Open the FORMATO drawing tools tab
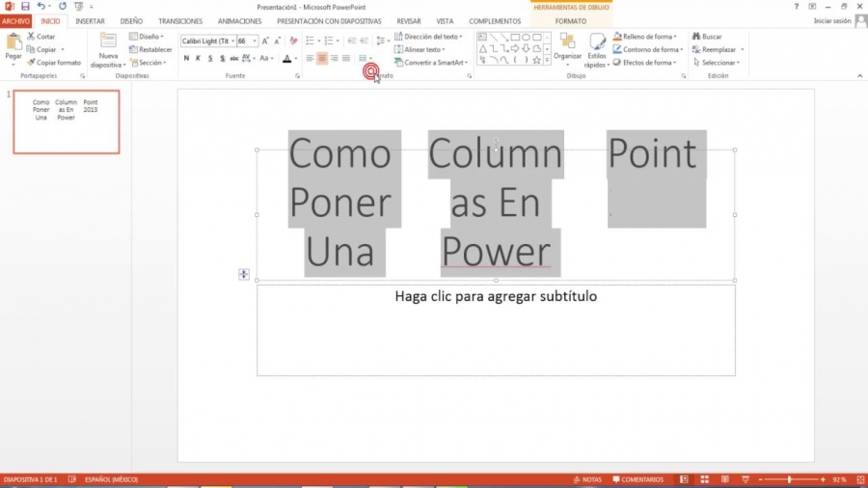Screen dimensions: 868x488 (x=571, y=21)
